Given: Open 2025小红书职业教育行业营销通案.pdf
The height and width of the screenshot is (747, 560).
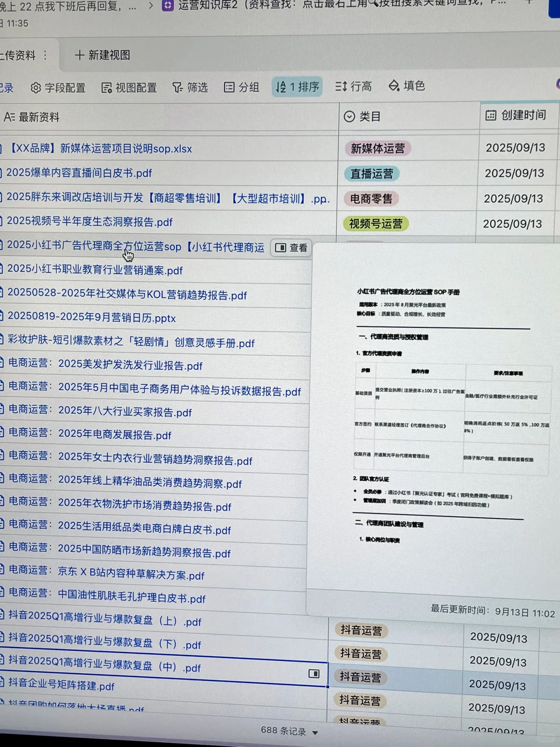Looking at the screenshot, I should pos(94,270).
